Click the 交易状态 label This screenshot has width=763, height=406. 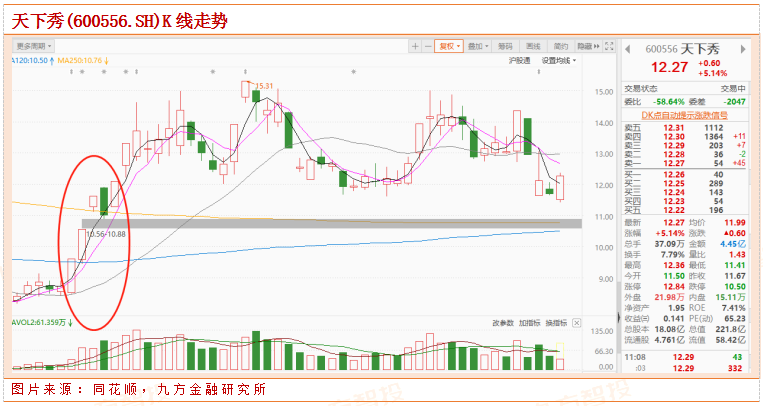point(640,89)
